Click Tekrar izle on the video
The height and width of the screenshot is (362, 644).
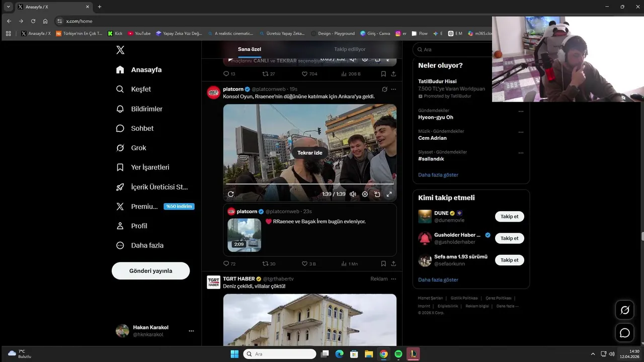(x=310, y=153)
